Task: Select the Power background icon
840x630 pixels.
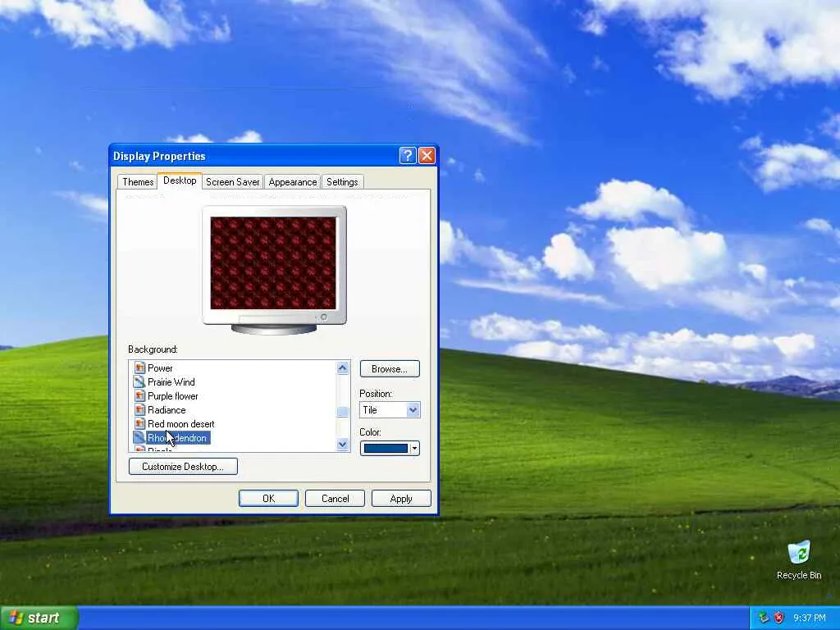Action: [139, 368]
